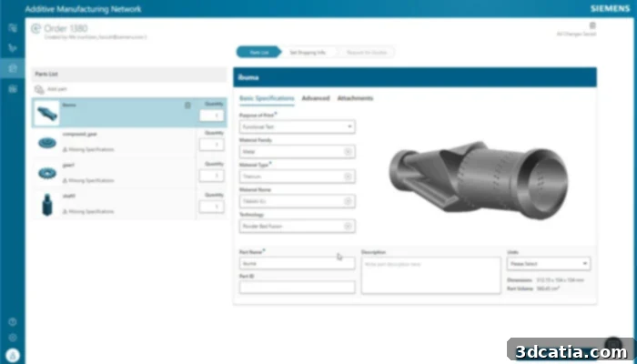637x364 pixels.
Task: Edit quantity field of the first selected part
Action: (x=212, y=116)
